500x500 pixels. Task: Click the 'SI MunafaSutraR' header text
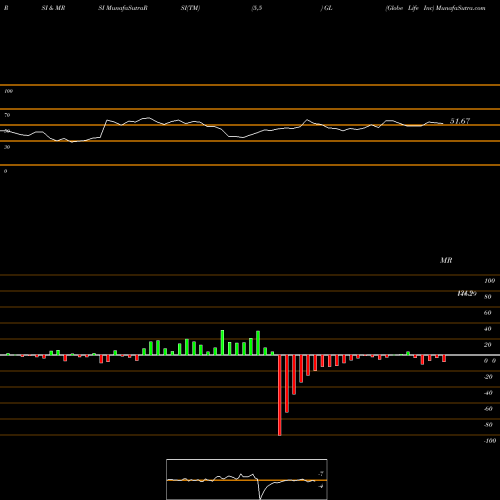[x=123, y=8]
